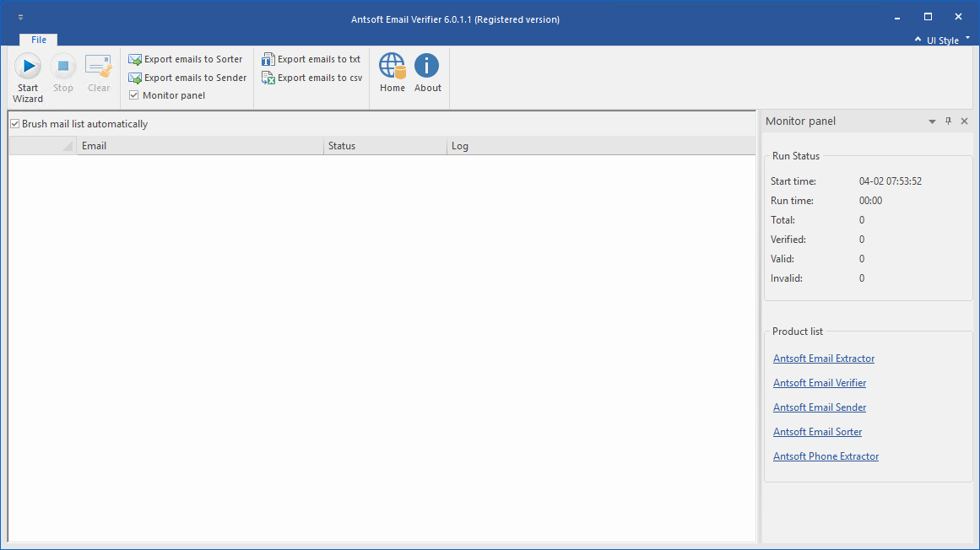Sort by the Log column header
The width and height of the screenshot is (980, 550).
point(601,146)
